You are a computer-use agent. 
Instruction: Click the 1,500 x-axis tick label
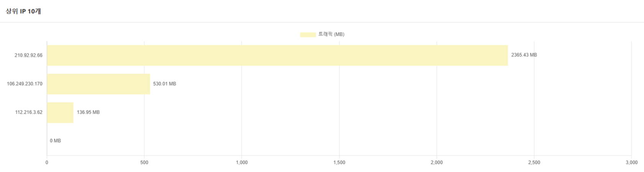339,162
